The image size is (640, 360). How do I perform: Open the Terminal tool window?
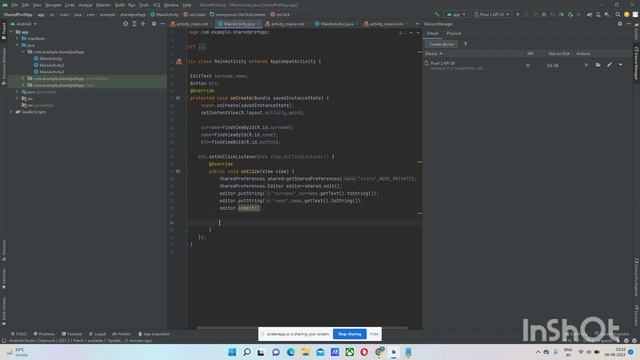click(72, 334)
